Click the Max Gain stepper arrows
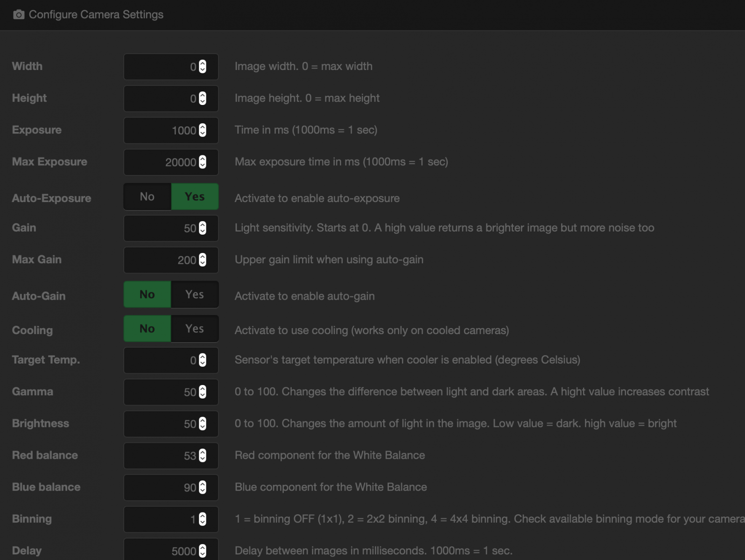This screenshot has height=560, width=745. tap(203, 260)
